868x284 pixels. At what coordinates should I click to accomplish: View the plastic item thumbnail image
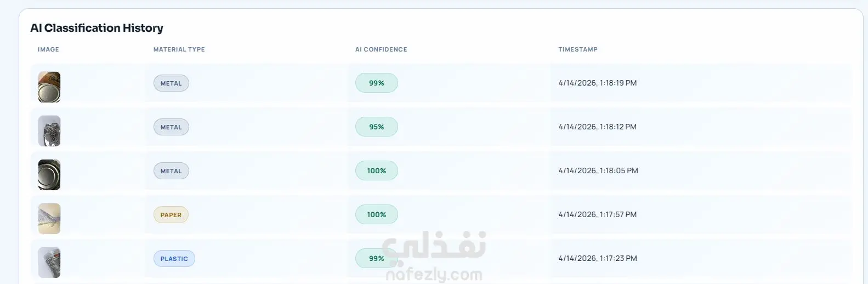point(49,263)
